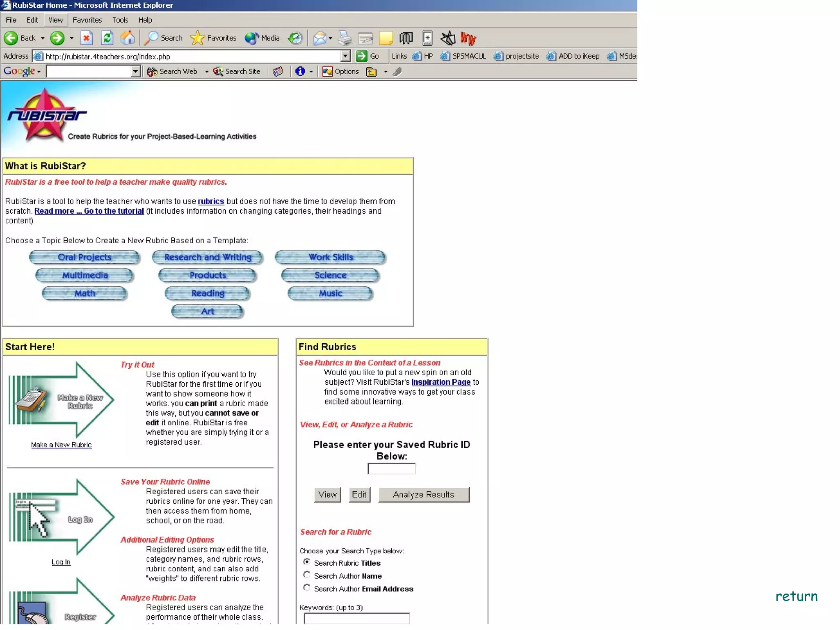Open the Inspiration Page link

441,382
